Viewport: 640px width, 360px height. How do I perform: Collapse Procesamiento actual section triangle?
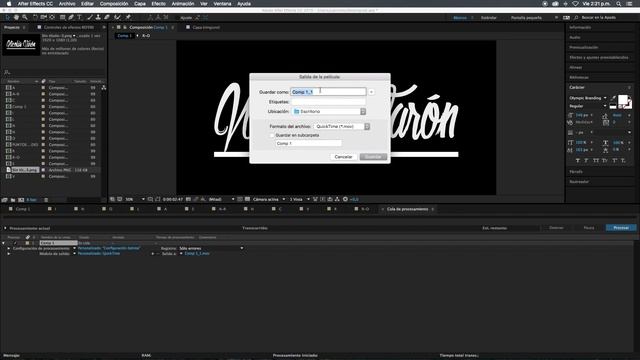pyautogui.click(x=5, y=228)
